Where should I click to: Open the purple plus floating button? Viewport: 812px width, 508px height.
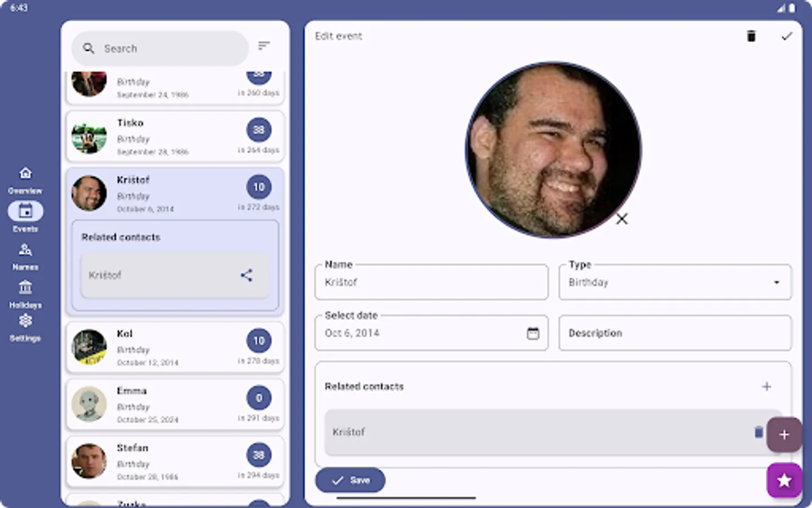[784, 434]
